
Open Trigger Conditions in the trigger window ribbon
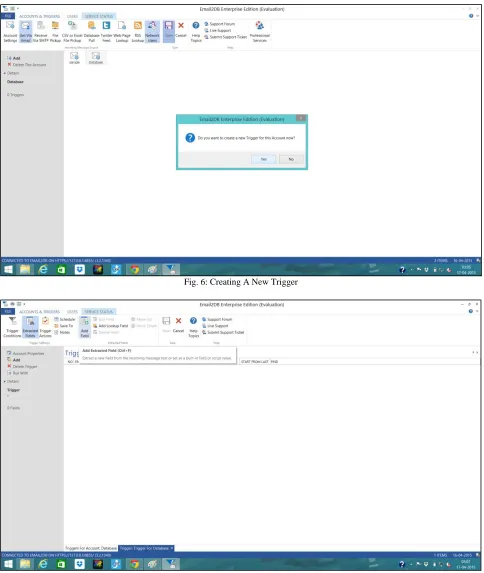[12, 327]
